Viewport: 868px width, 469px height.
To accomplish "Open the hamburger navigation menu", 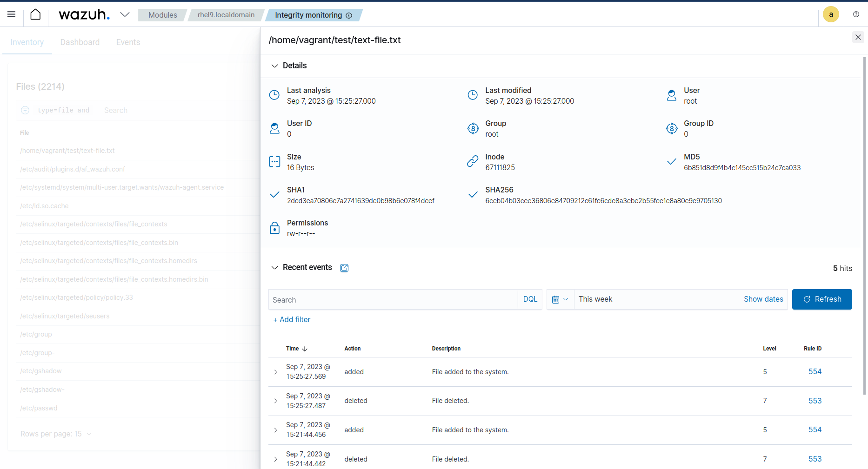I will click(11, 14).
